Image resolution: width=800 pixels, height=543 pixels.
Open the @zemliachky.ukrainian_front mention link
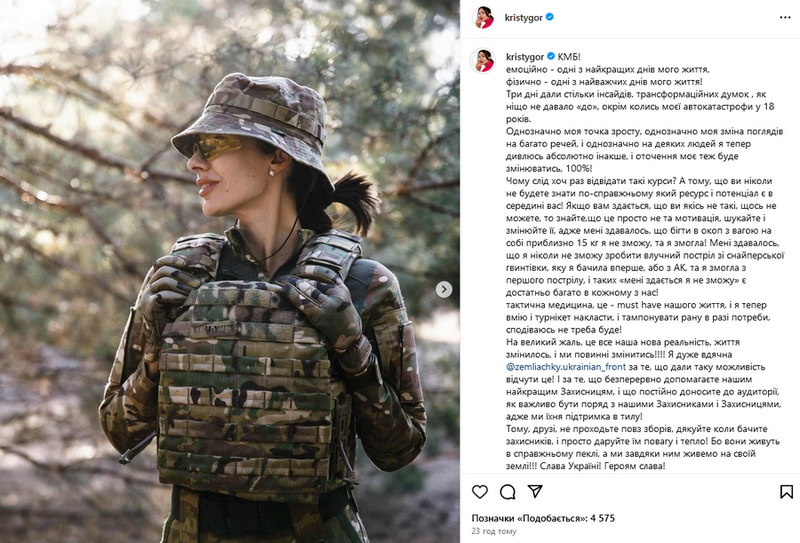566,367
